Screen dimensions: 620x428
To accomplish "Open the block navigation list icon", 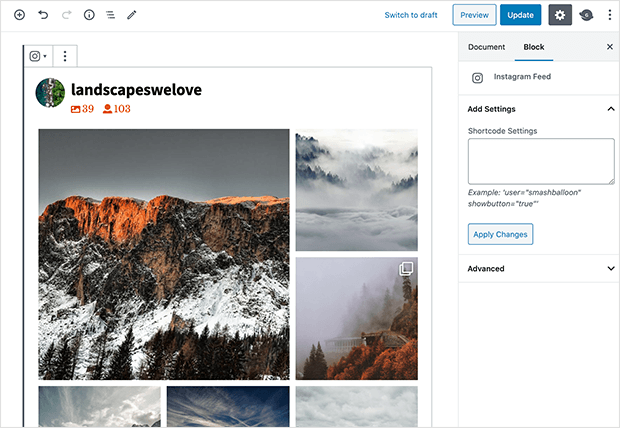I will [x=110, y=15].
